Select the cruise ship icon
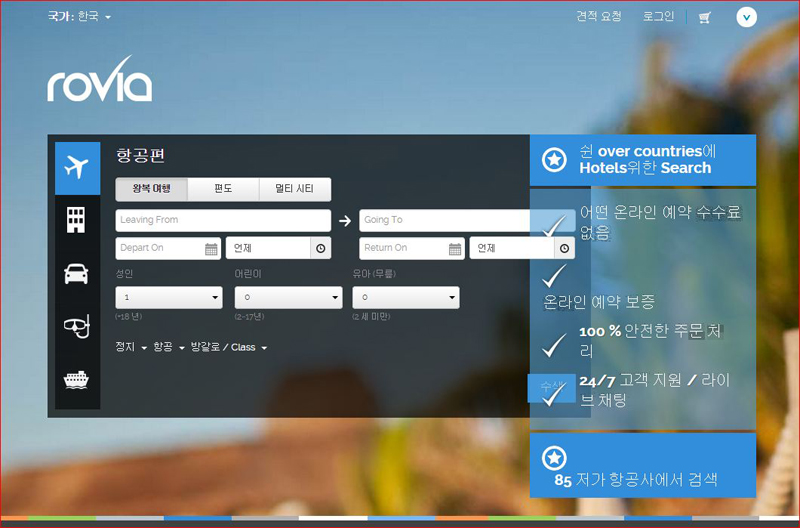Screen dimensions: 800x528 coord(77,380)
